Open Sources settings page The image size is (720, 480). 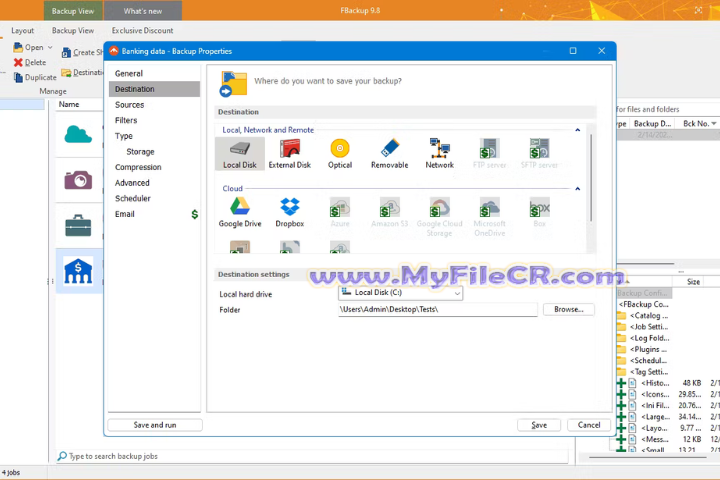[154, 105]
